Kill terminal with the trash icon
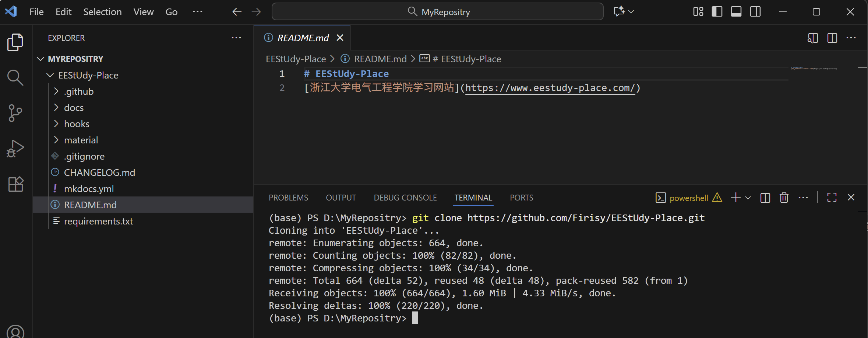 [784, 198]
